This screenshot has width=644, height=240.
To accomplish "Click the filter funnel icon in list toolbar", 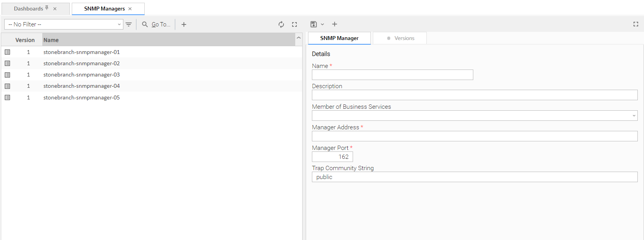I will coord(129,24).
